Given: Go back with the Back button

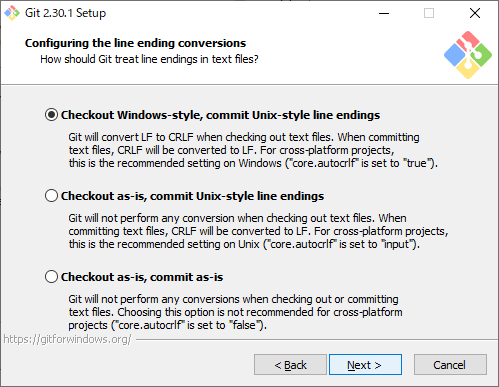Looking at the screenshot, I should (x=290, y=365).
